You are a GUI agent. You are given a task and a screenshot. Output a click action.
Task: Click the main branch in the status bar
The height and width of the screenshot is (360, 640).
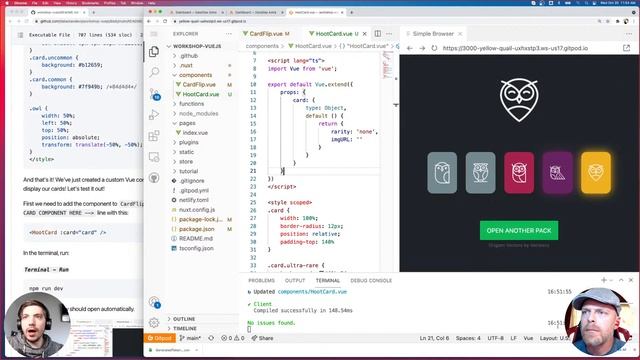click(x=190, y=338)
